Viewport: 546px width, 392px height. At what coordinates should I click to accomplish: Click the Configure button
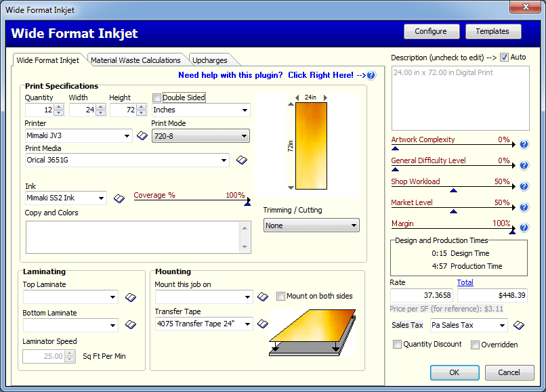pyautogui.click(x=432, y=31)
